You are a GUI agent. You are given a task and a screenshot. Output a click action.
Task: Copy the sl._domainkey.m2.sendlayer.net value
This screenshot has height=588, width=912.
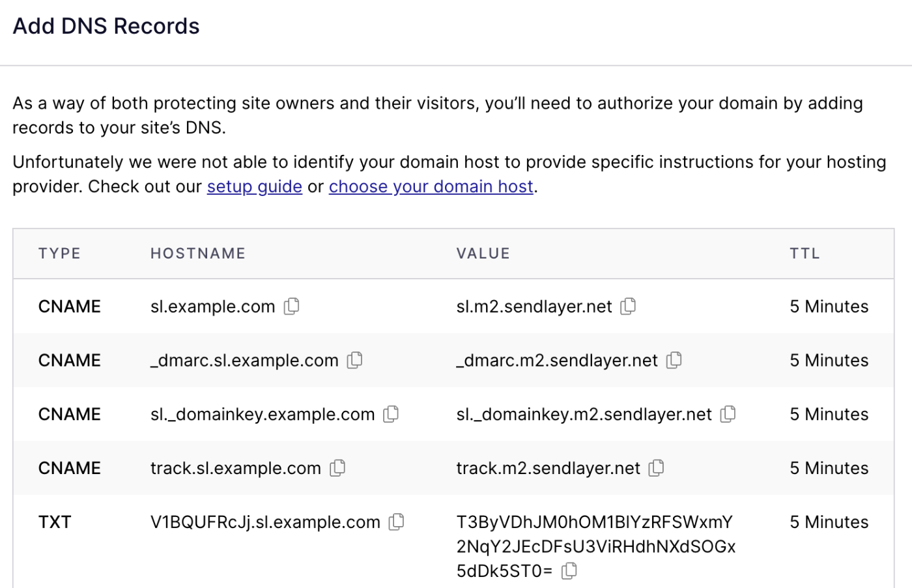pos(728,414)
